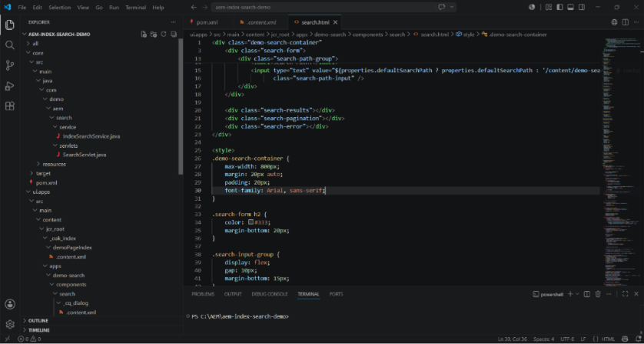Image resolution: width=644 pixels, height=344 pixels.
Task: Open the Source Control view
Action: pos(10,65)
